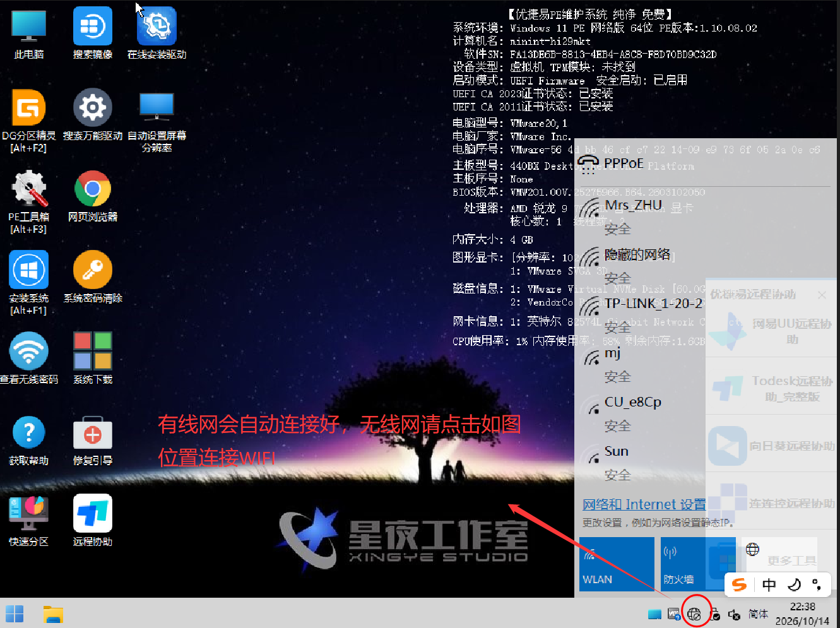Select the CU_e8Cp Wi-Fi network

(x=640, y=413)
